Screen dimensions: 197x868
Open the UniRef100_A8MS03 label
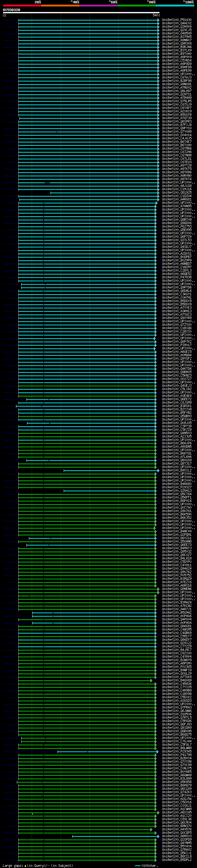point(177,836)
